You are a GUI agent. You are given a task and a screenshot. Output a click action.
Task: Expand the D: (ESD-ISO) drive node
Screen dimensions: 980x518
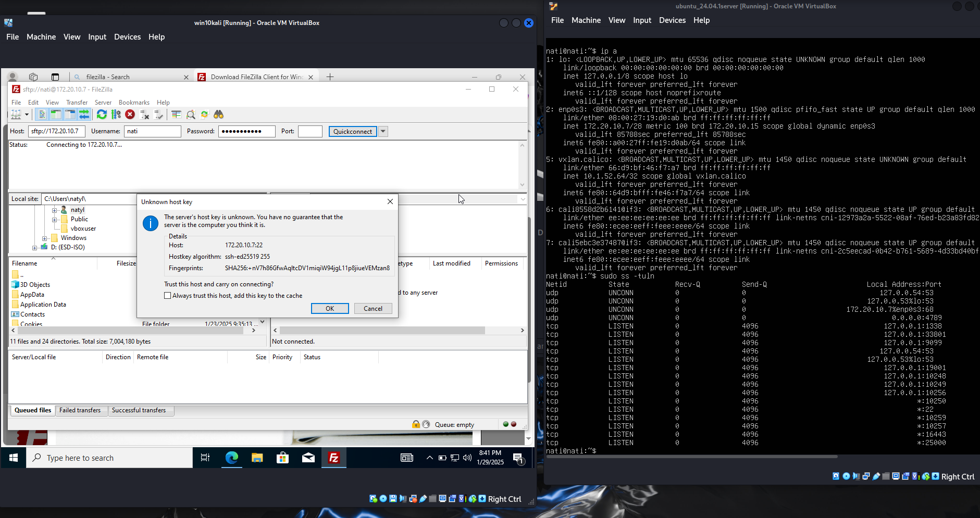tap(34, 248)
